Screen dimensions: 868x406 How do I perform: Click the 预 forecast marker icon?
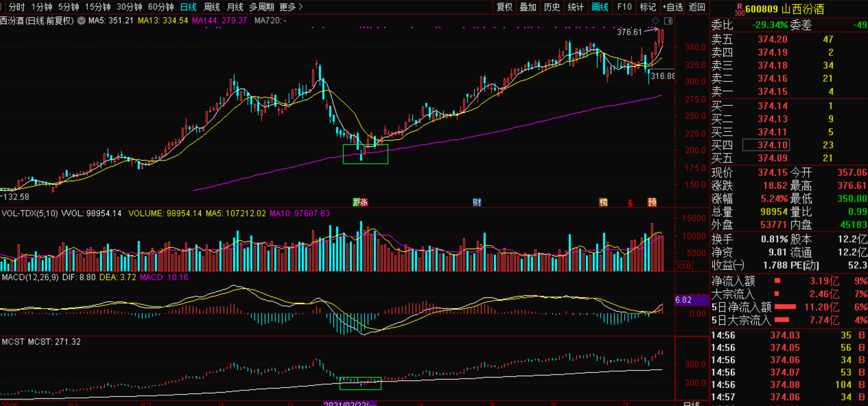pos(652,202)
